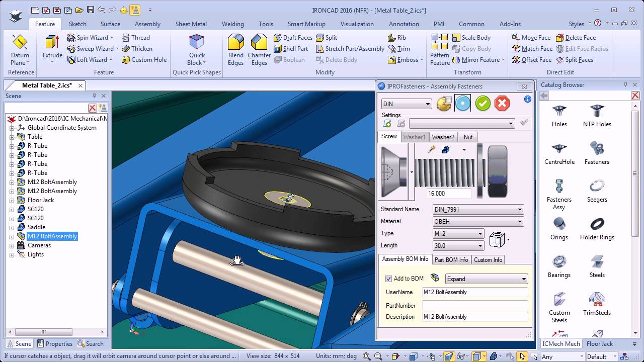
Task: Open Stretch Part/Assembly tool
Action: pos(350,49)
